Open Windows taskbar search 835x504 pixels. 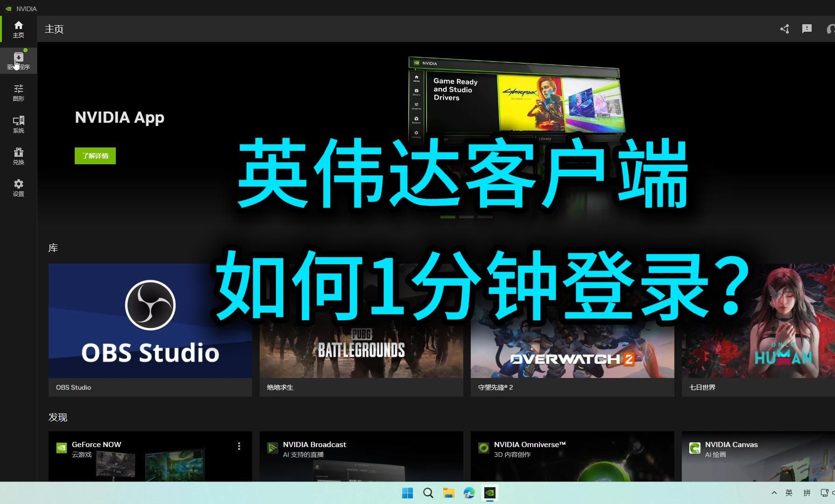(x=428, y=493)
